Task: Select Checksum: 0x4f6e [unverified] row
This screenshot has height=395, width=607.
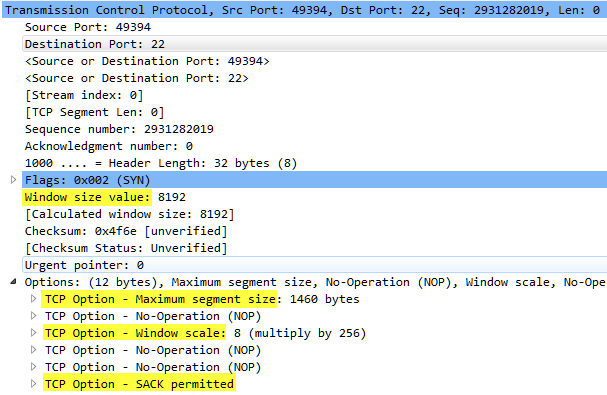Action: click(126, 231)
